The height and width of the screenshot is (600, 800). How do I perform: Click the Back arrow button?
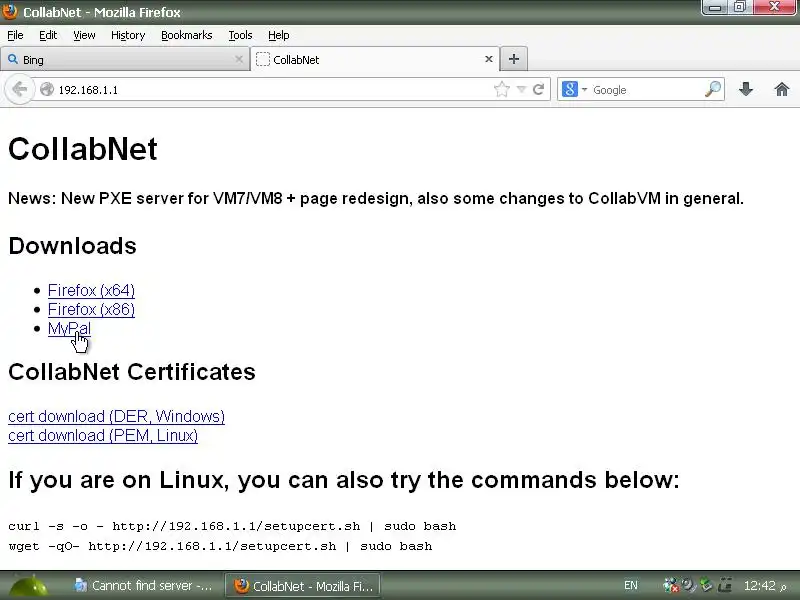[x=19, y=90]
